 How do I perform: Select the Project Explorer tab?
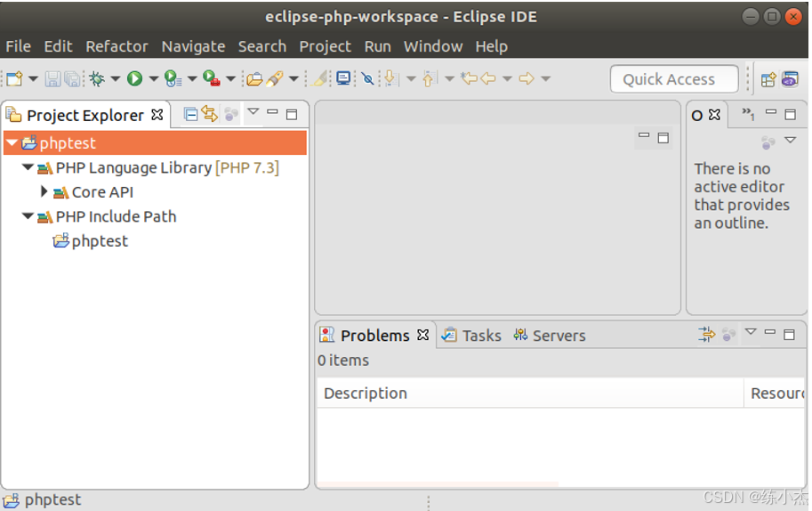coord(84,115)
